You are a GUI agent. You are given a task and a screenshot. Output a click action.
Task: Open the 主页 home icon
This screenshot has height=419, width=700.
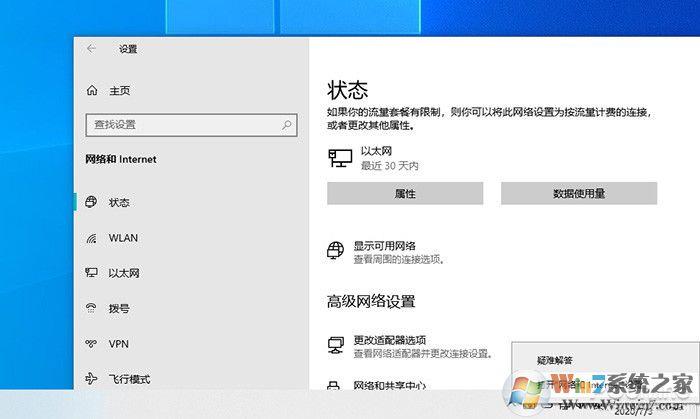(92, 91)
